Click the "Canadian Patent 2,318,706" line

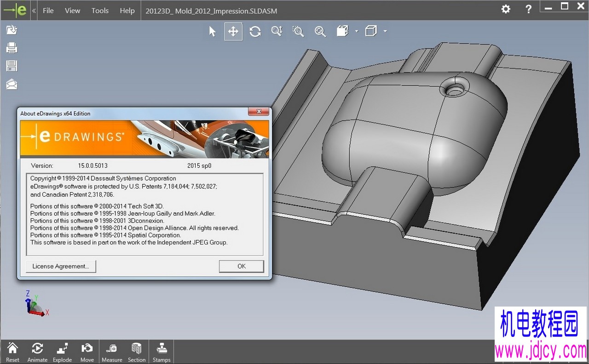point(72,194)
